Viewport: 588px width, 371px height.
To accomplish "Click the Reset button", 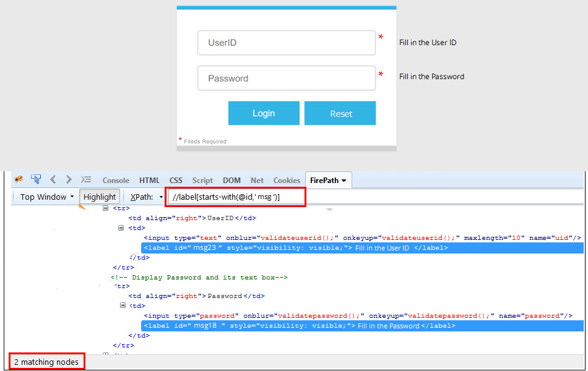I will pos(340,113).
